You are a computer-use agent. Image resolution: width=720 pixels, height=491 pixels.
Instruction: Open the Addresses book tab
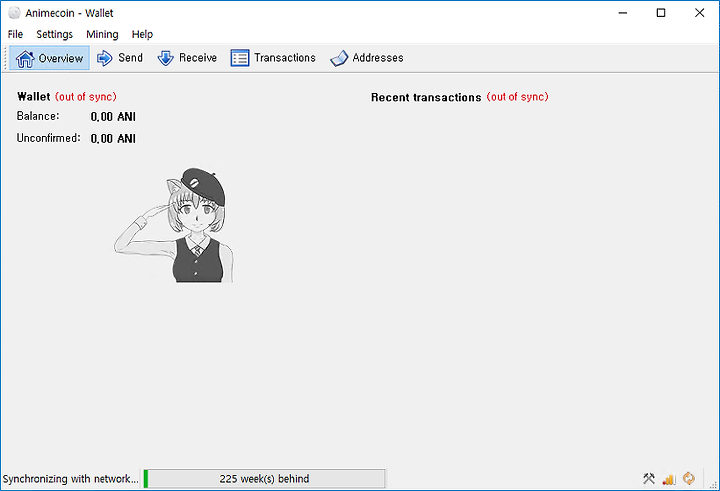tap(366, 58)
